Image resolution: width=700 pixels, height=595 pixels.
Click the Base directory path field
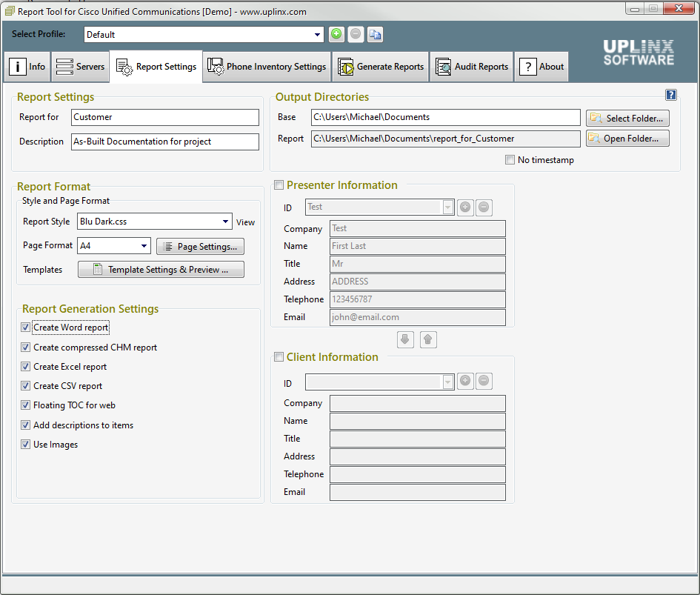[x=445, y=118]
